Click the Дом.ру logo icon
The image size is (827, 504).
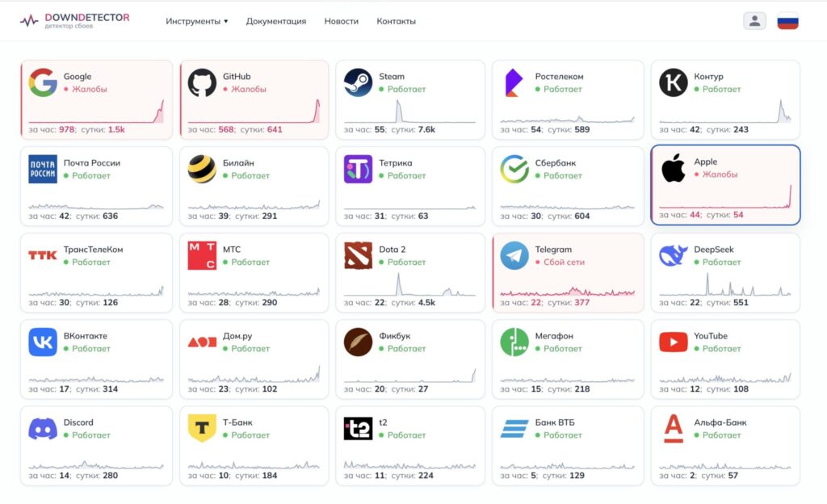click(202, 342)
